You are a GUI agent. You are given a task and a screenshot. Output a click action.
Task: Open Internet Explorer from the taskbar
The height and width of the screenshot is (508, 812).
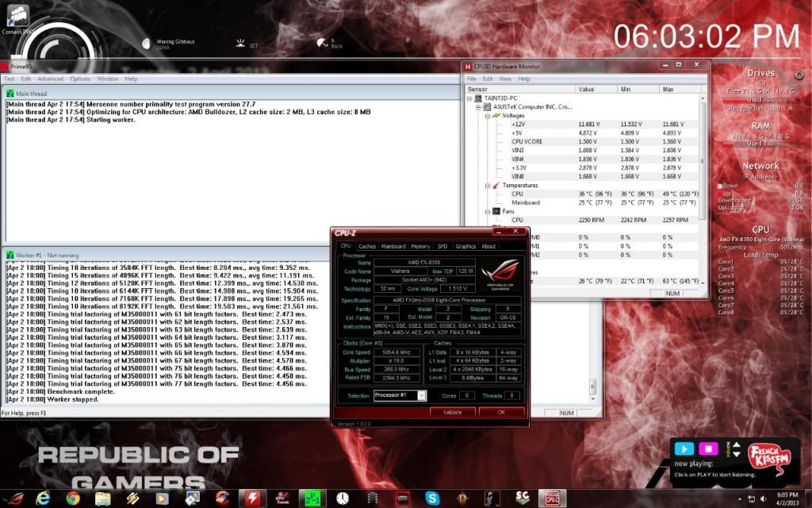[x=44, y=498]
